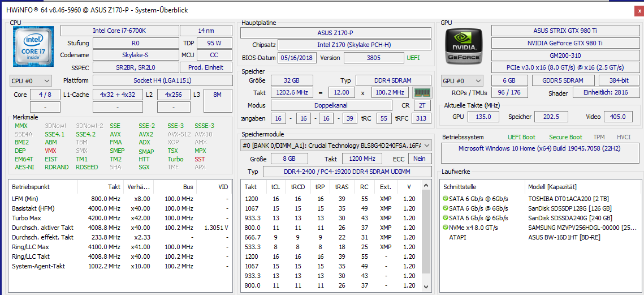Click green check icon beside TOSHIBA DT01ACA200

445,198
